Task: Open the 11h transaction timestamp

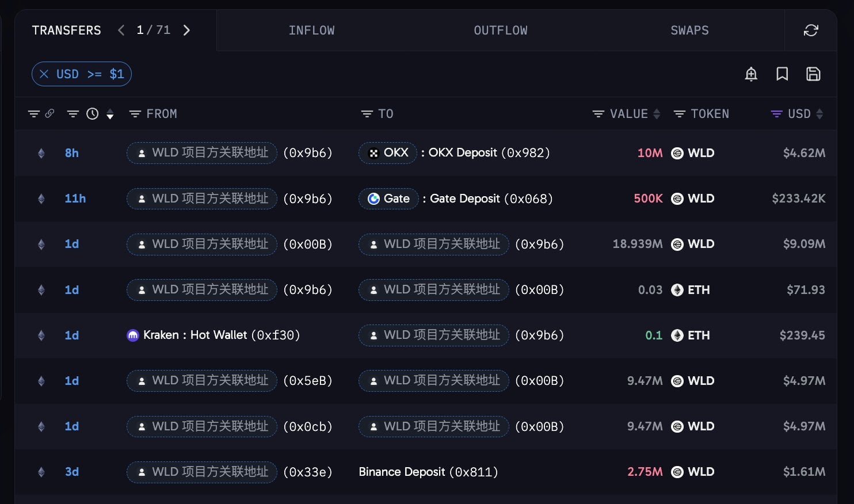Action: click(x=75, y=198)
